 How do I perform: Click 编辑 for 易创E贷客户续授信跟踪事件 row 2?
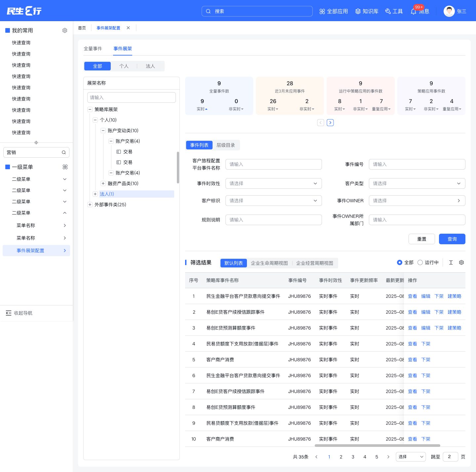(x=426, y=312)
